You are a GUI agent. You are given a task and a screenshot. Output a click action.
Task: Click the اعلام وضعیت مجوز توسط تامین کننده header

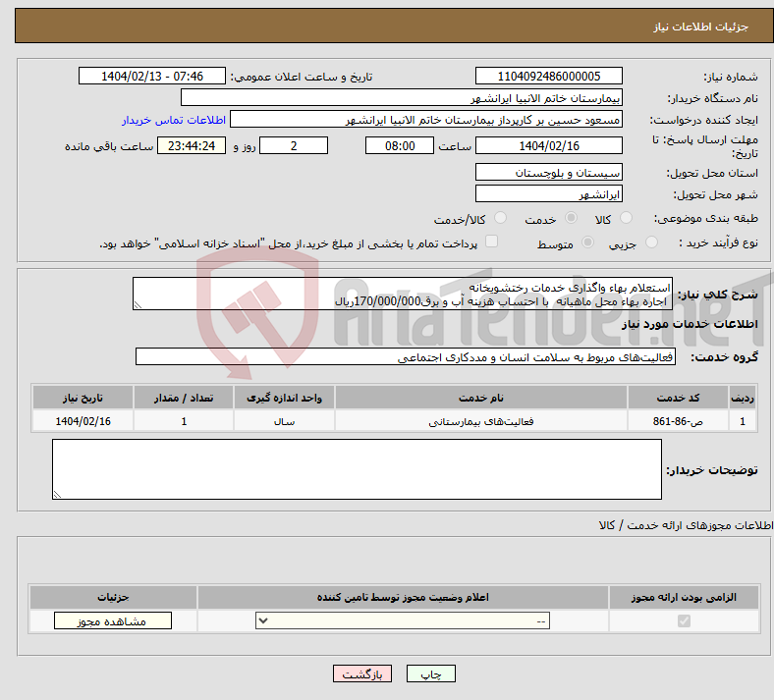(403, 597)
